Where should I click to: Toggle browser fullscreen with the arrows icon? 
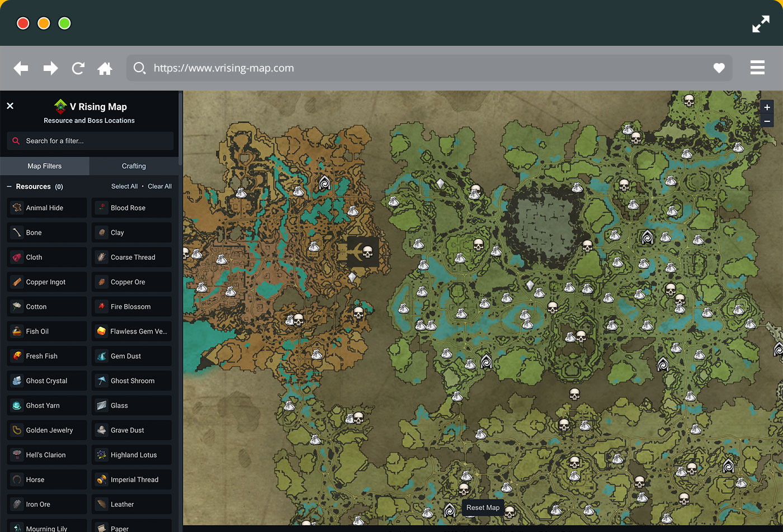[761, 24]
